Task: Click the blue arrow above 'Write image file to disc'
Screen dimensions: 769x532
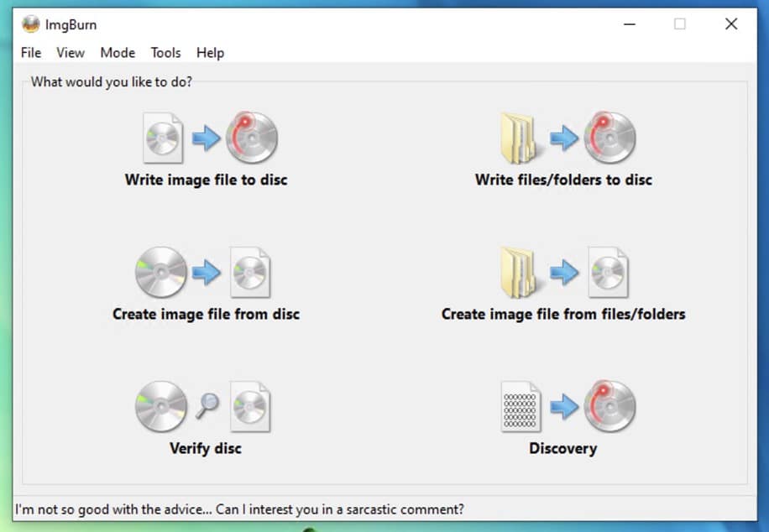Action: [206, 138]
